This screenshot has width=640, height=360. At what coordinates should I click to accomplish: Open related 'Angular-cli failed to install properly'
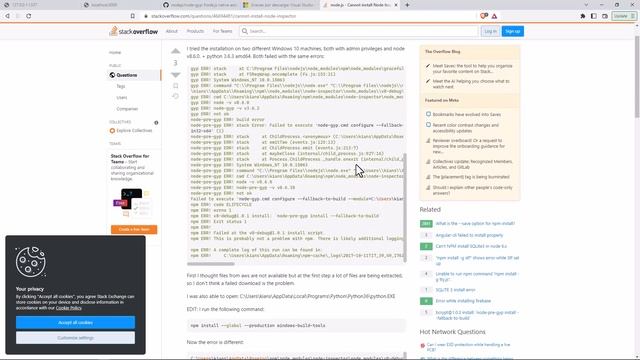click(469, 236)
